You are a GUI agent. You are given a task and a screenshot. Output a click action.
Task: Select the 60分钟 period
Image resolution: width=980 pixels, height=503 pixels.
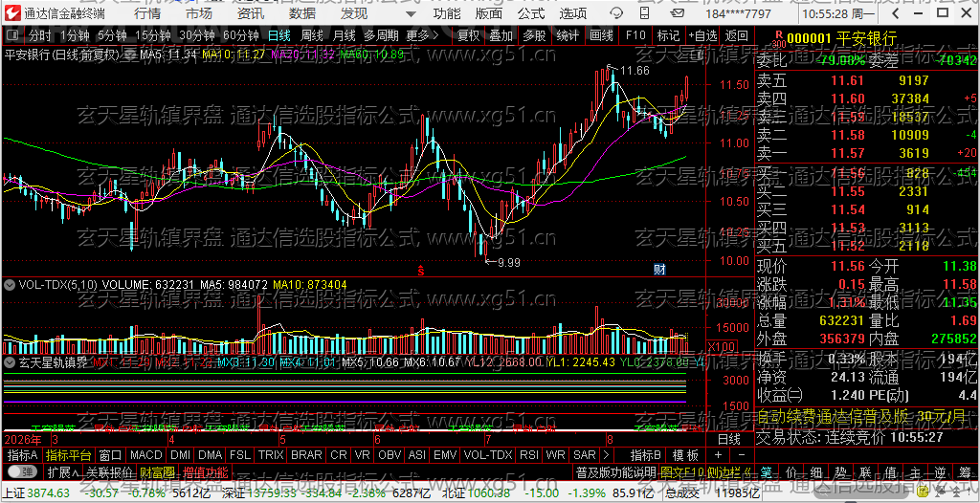[240, 35]
